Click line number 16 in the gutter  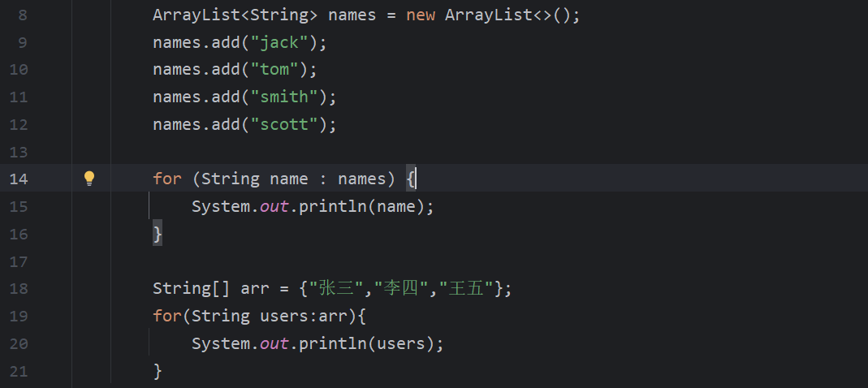[18, 234]
